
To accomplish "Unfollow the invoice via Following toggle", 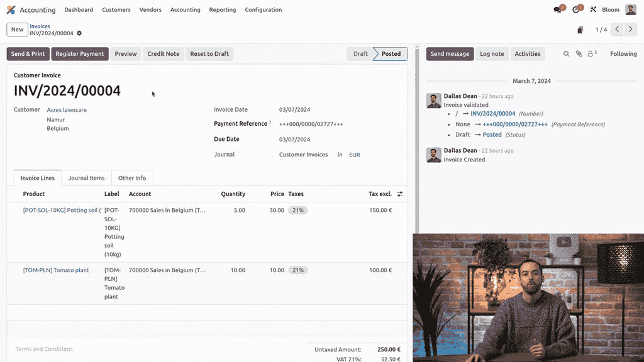I will click(x=623, y=54).
